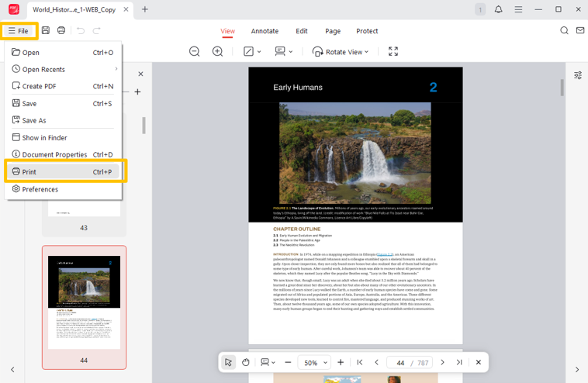588x383 pixels.
Task: Expand the right sidebar arrow
Action: 576,370
